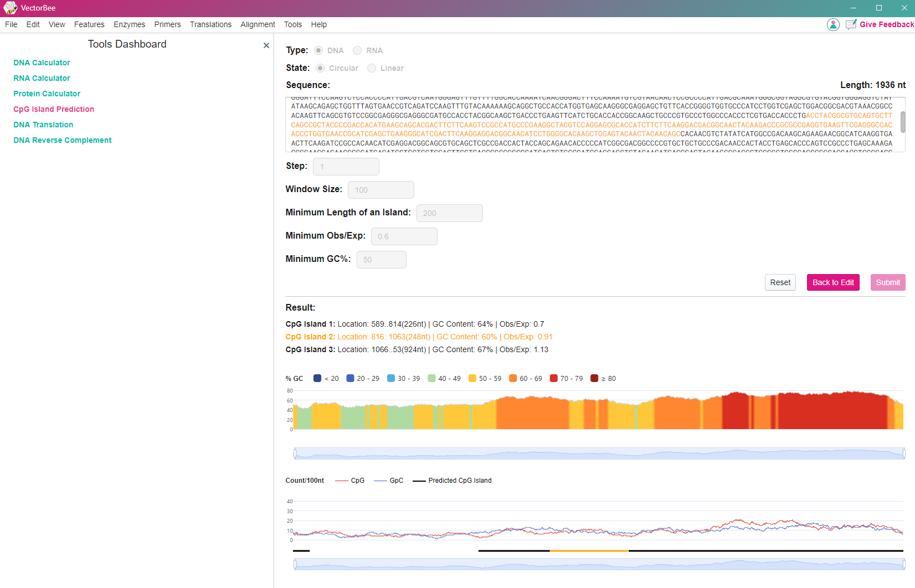Toggle the GpC line legend entry
Viewport: 915px width, 588px height.
pos(389,481)
